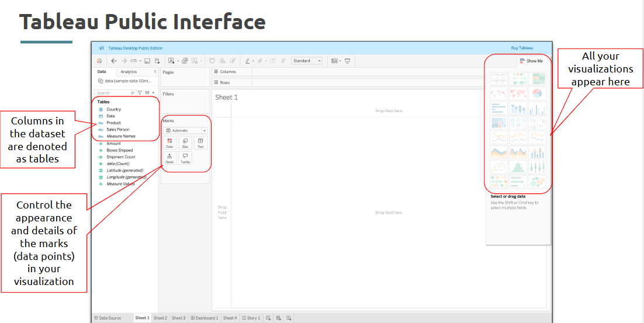
Task: Open the Sheet 3 tab
Action: point(178,318)
